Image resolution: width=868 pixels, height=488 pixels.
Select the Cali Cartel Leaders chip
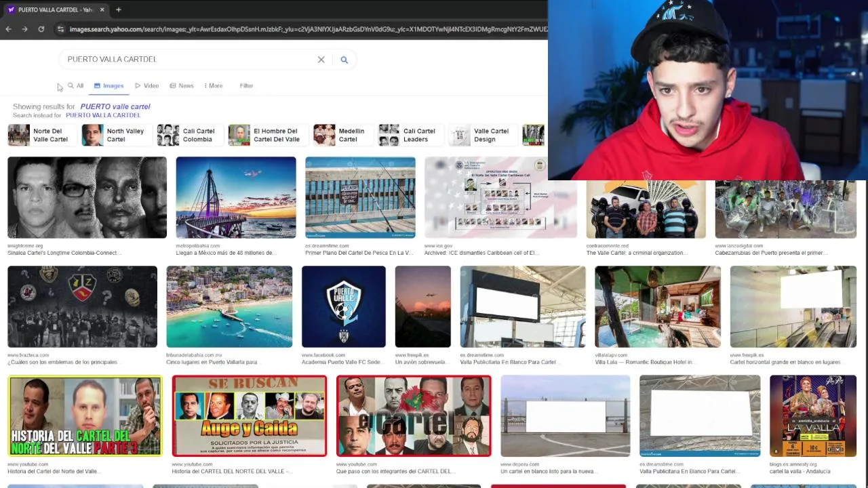(410, 135)
